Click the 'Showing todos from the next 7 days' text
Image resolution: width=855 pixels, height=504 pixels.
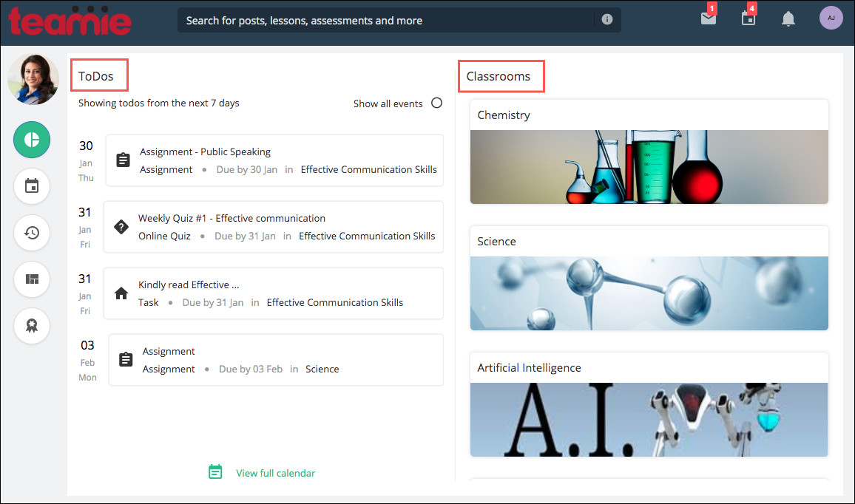tap(159, 103)
